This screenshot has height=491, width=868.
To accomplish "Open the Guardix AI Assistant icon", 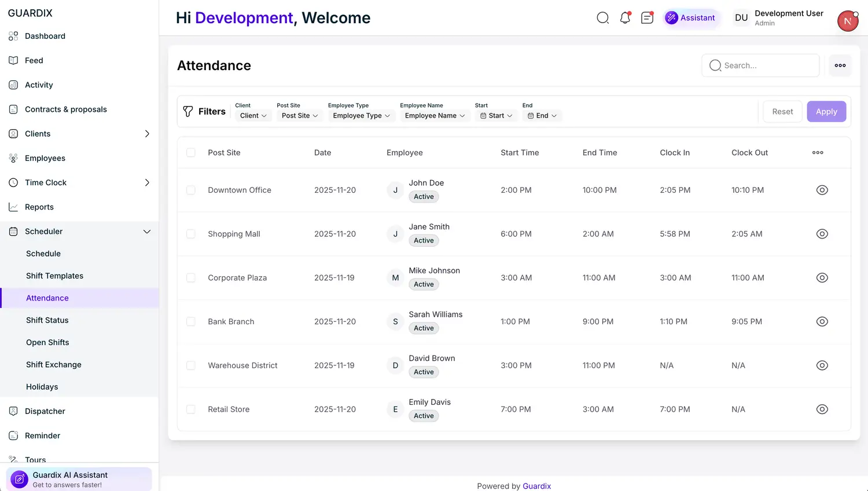I will pos(19,479).
